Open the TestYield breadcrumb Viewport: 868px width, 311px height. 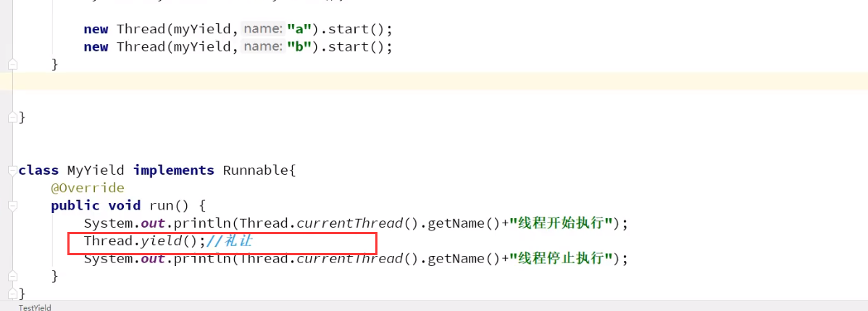(35, 307)
